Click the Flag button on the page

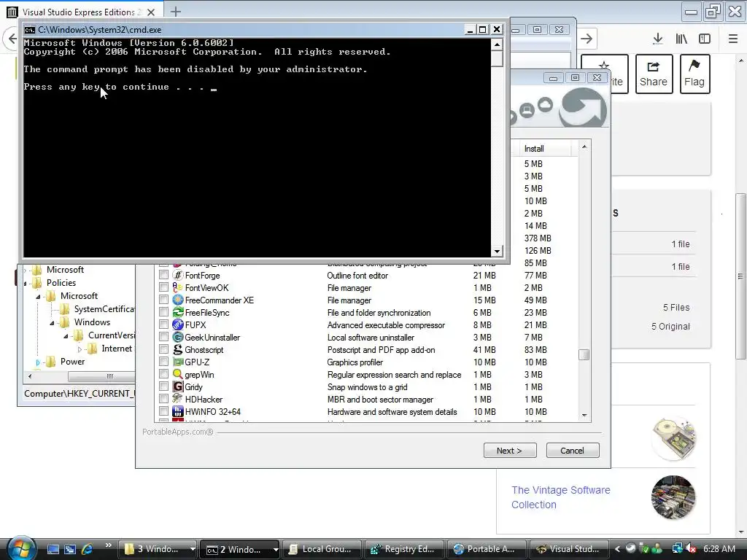pyautogui.click(x=694, y=74)
